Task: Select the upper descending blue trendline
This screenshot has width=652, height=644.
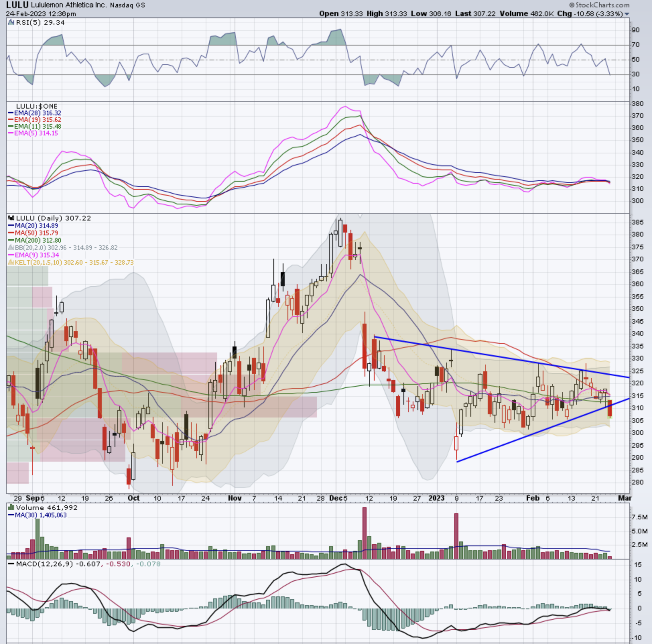Action: (x=502, y=357)
